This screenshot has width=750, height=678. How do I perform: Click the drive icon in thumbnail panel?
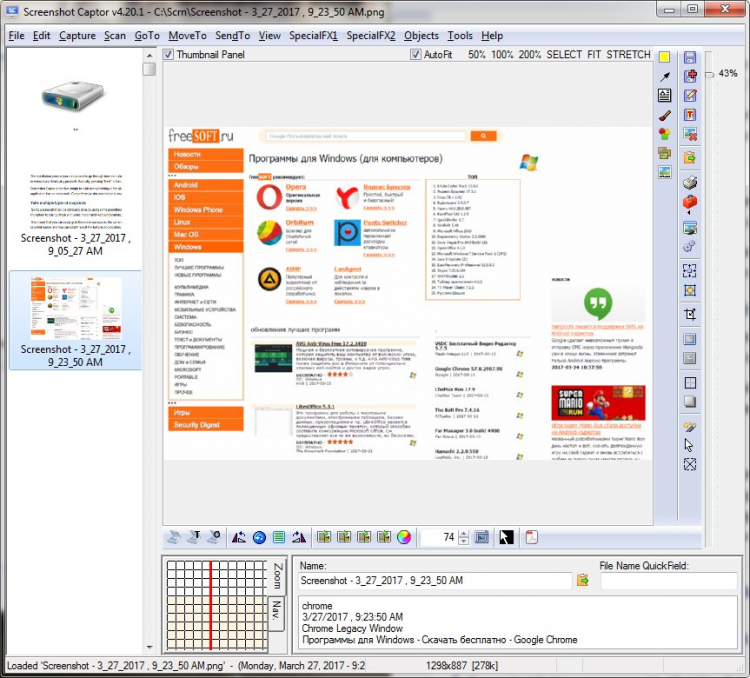point(73,96)
